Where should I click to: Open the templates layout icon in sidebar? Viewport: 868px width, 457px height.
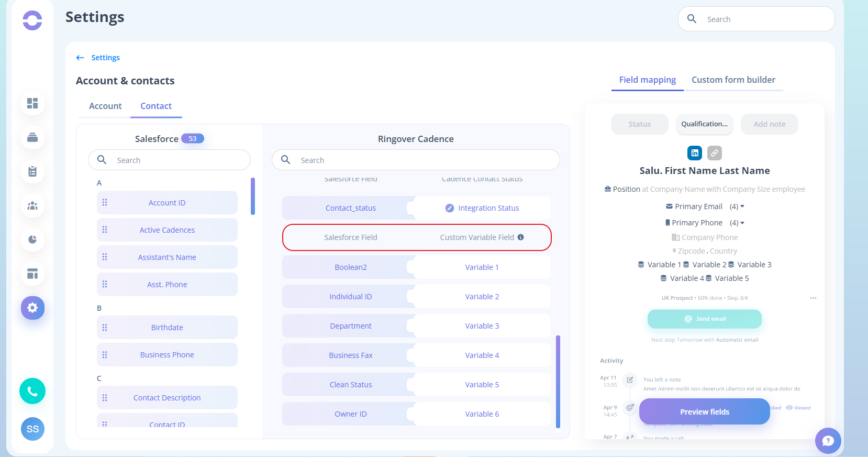point(32,274)
